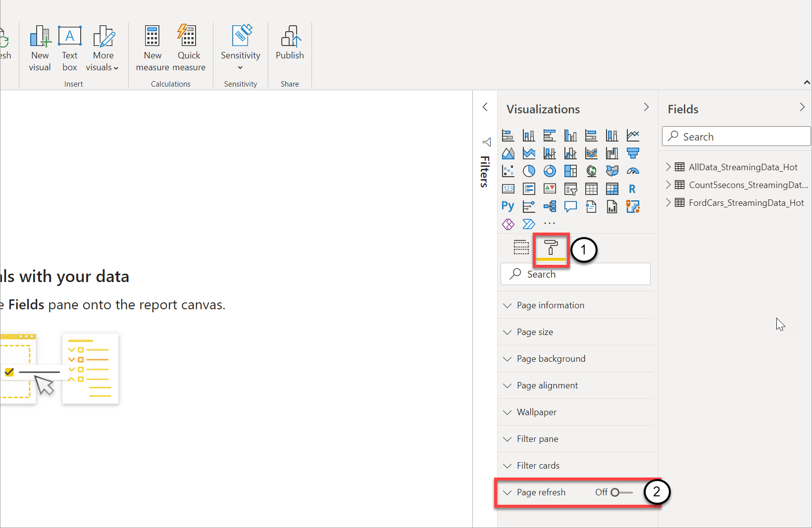Image resolution: width=812 pixels, height=528 pixels.
Task: Expand the FordCars_StreamingData_Hot table
Action: [668, 202]
